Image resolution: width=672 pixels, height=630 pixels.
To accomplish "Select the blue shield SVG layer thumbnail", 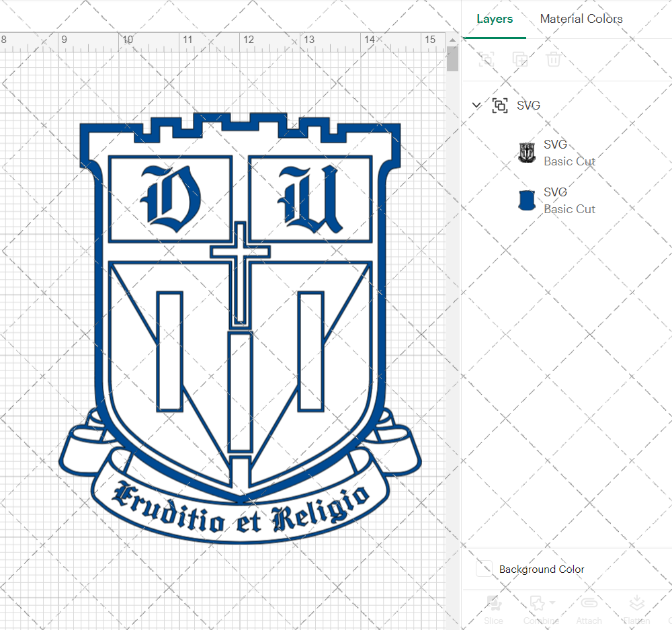I will click(x=527, y=200).
